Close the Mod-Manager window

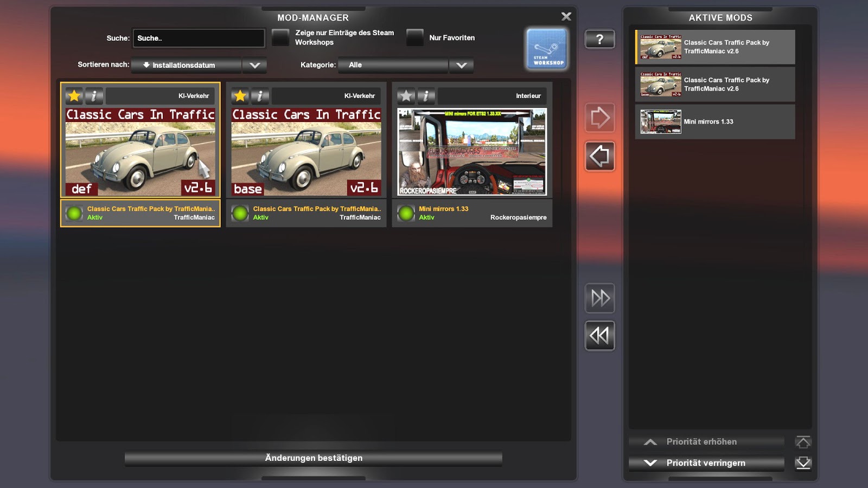(566, 17)
